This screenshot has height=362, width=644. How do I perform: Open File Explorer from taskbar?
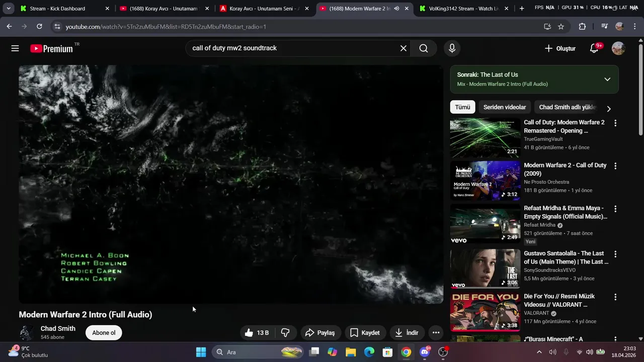351,352
